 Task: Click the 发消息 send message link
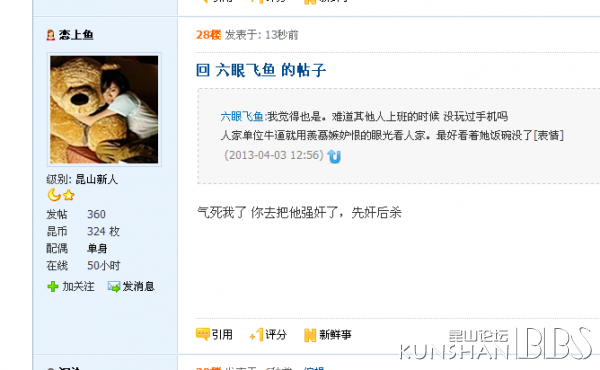(139, 286)
